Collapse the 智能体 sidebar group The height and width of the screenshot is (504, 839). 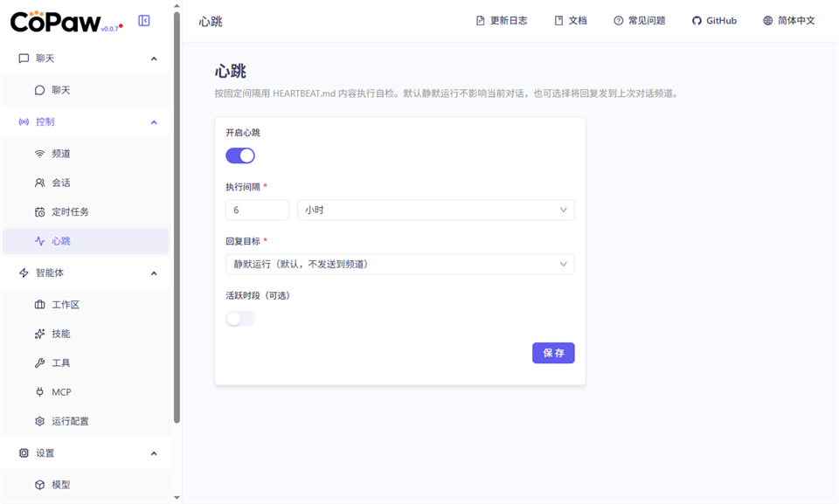click(x=155, y=272)
